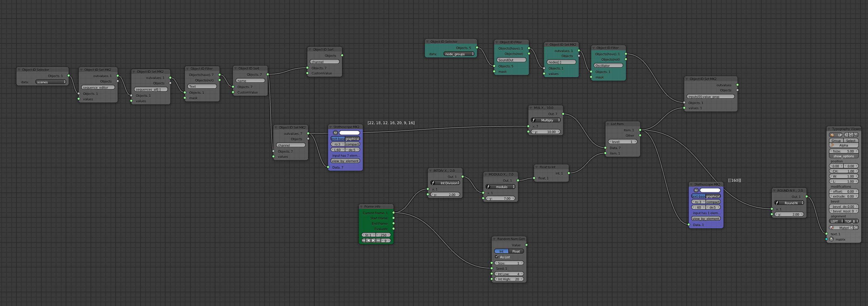Step forward one frame in Frame info

(x=373, y=240)
